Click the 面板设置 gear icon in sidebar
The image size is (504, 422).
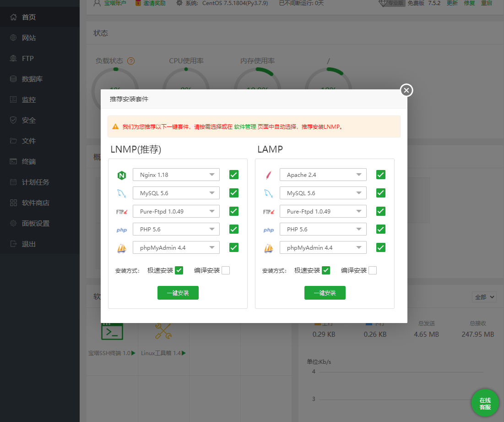[13, 223]
